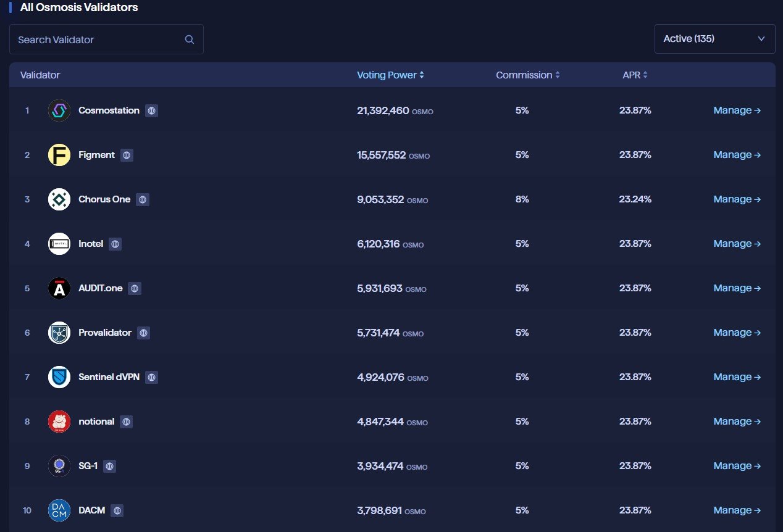783x532 pixels.
Task: Sort validators by Voting Power
Action: point(390,75)
